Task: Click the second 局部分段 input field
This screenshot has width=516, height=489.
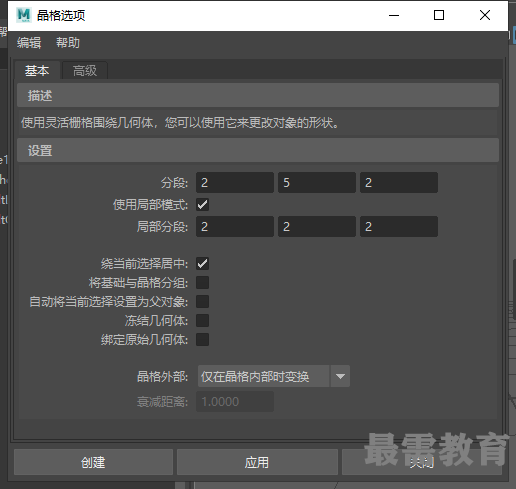Action: click(317, 226)
